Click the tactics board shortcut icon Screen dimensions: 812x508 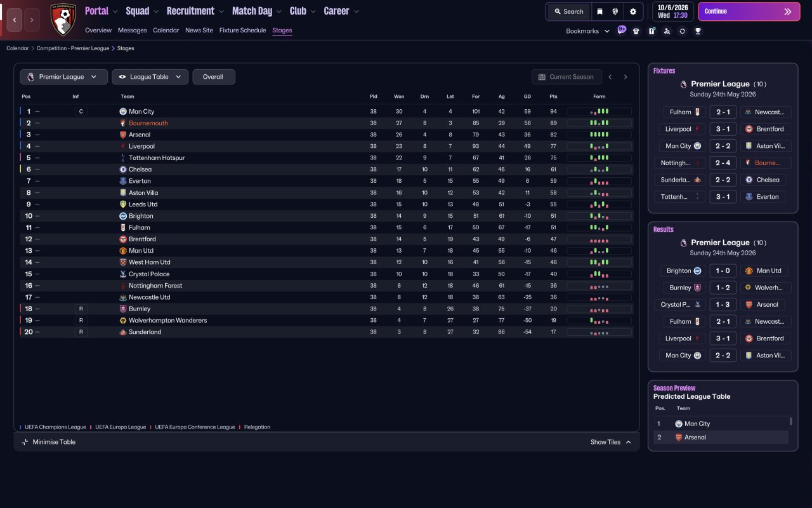coord(652,31)
